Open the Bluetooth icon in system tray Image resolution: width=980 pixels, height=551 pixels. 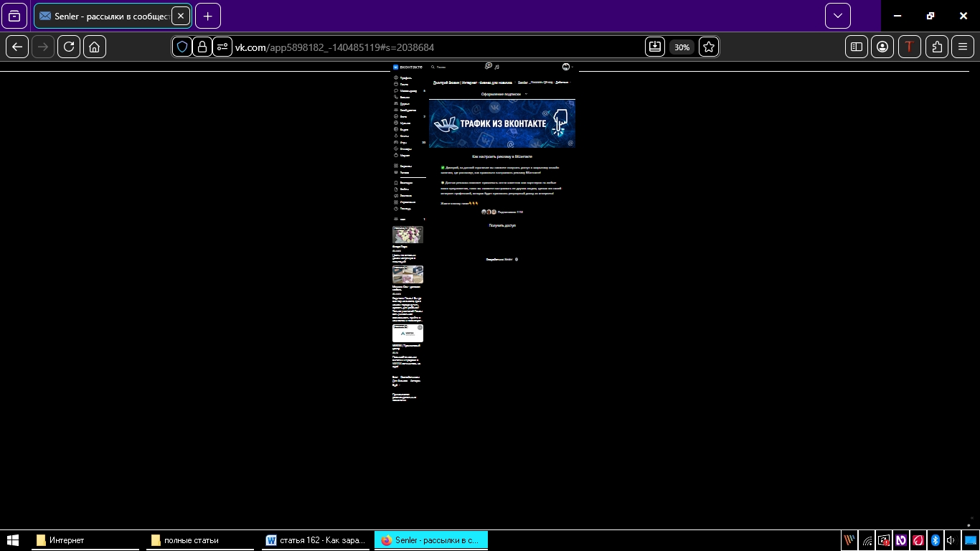[x=935, y=540]
